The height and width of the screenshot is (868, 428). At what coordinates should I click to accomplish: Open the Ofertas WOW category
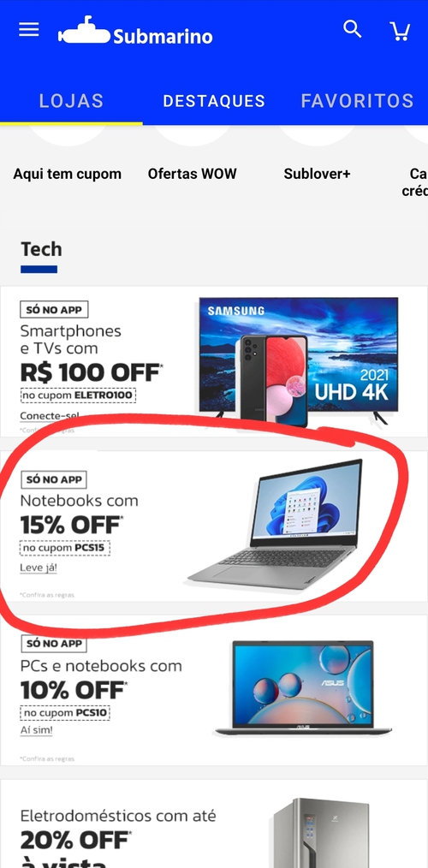192,174
